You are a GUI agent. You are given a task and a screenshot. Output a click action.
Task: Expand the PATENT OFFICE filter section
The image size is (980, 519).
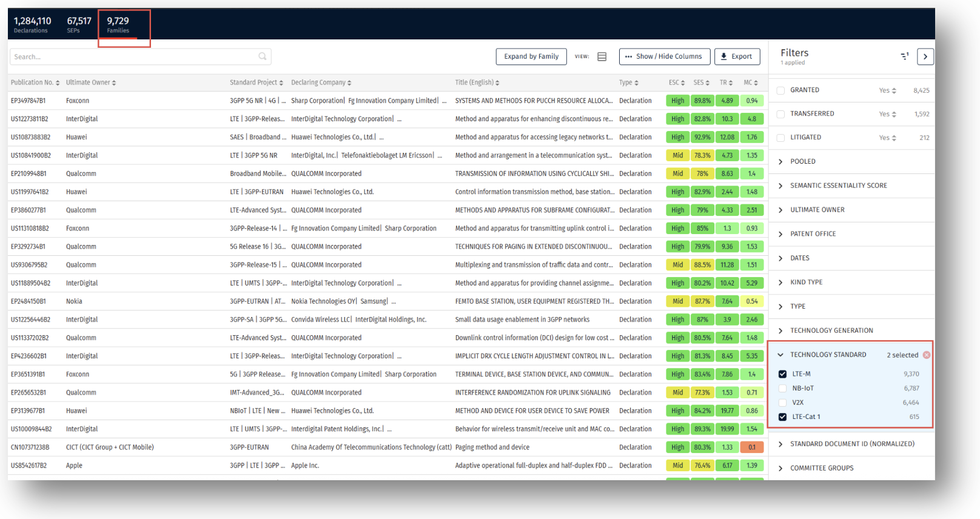780,234
